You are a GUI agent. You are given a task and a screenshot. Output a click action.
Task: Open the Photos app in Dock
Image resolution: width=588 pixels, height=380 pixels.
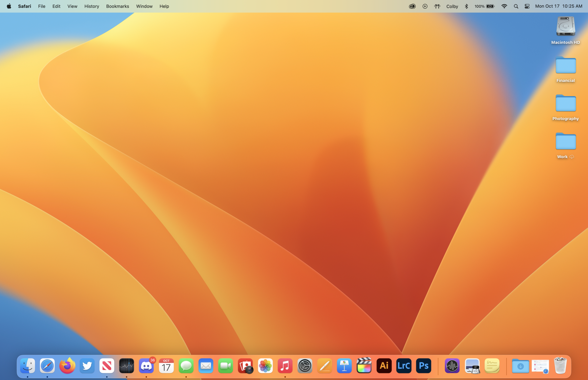pos(265,366)
